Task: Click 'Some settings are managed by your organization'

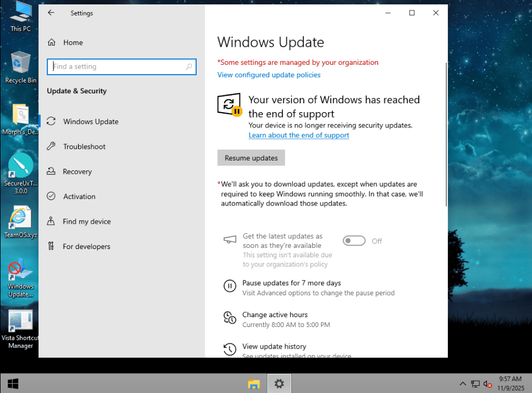Action: [298, 63]
